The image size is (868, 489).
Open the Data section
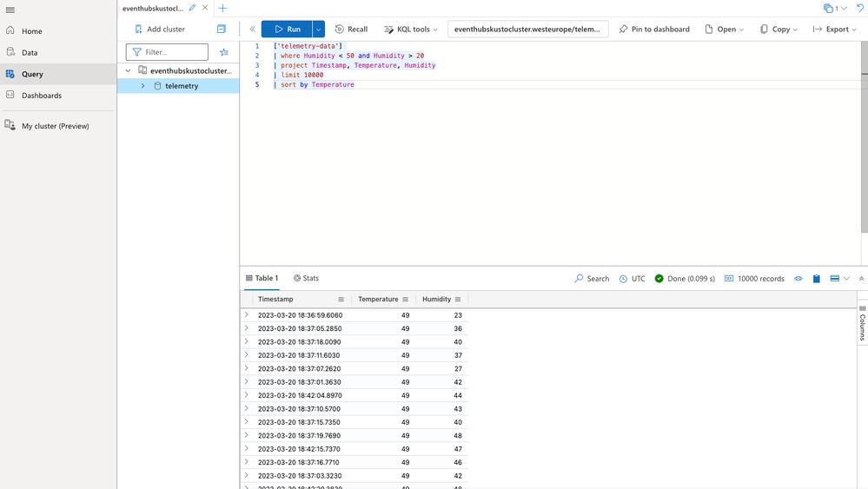(30, 53)
